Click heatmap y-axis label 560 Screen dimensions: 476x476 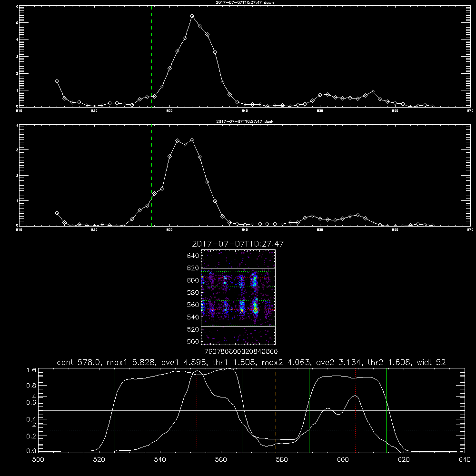193,305
